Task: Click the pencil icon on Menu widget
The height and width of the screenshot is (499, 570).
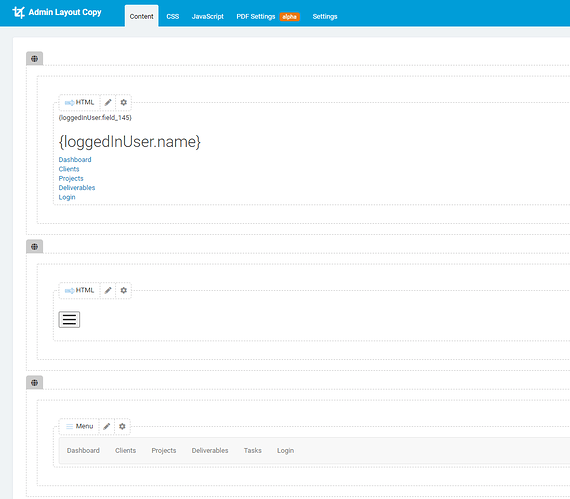Action: pyautogui.click(x=107, y=426)
